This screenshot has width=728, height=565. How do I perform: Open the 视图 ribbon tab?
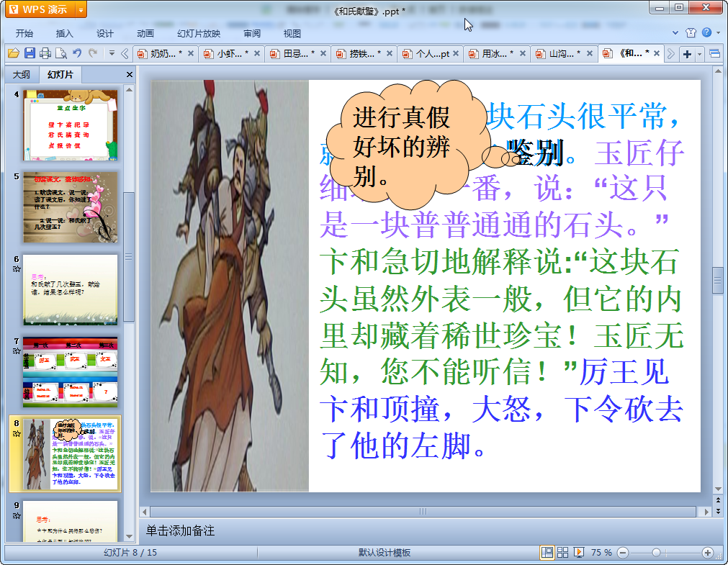292,33
